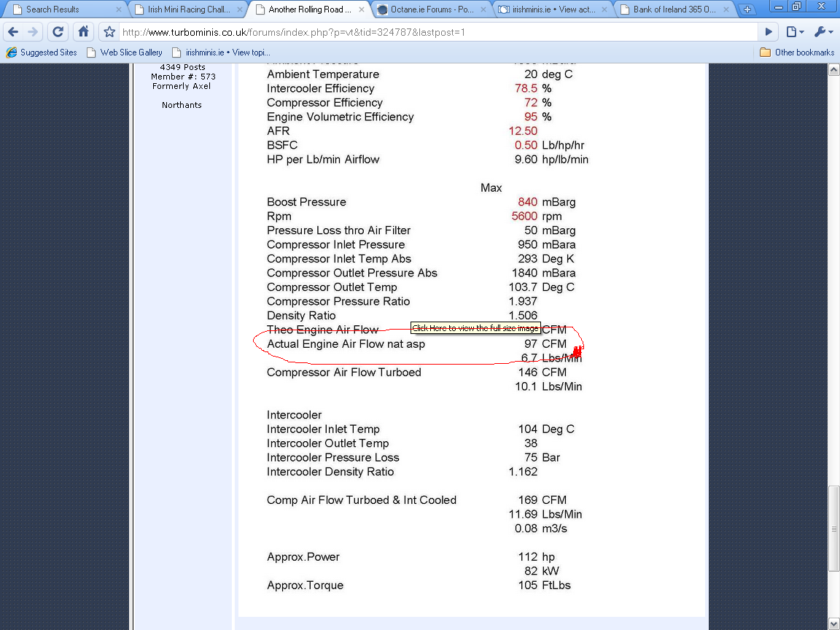This screenshot has width=840, height=630.
Task: Click scrollbar down arrow
Action: click(x=833, y=623)
